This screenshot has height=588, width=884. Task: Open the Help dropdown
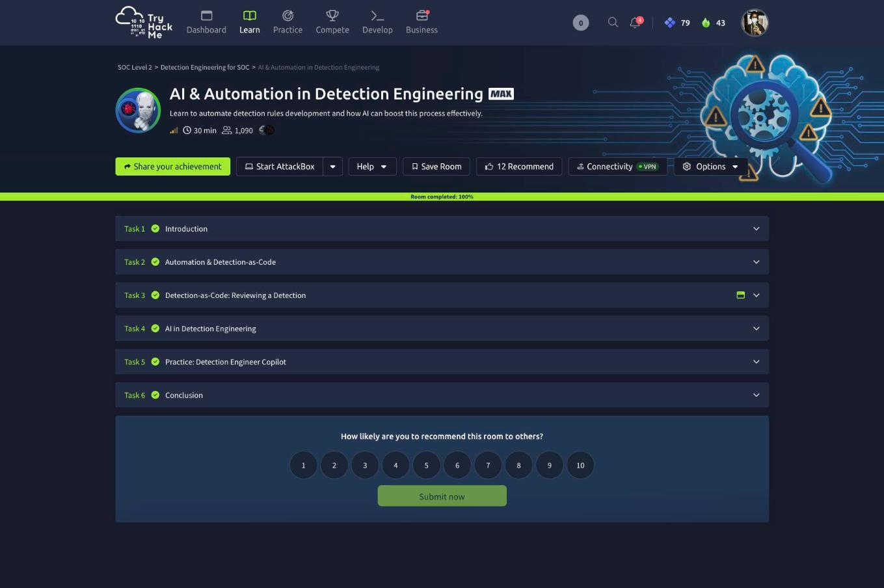[372, 167]
